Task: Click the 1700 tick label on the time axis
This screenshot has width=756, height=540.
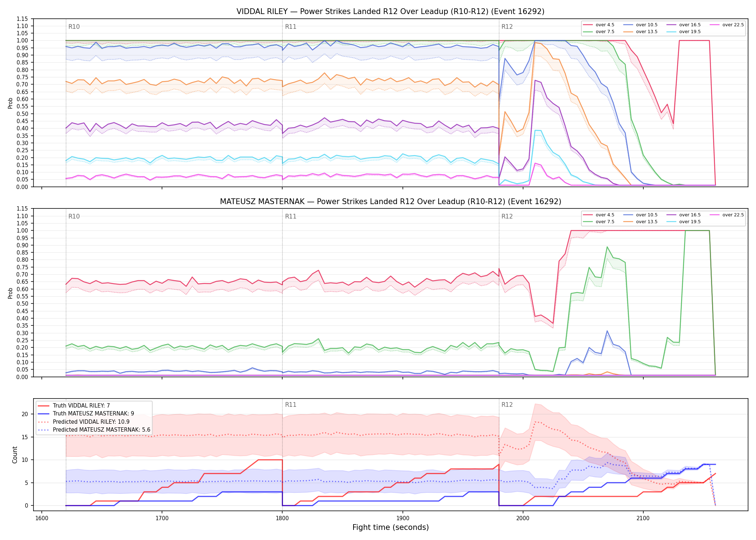Action: pyautogui.click(x=162, y=518)
